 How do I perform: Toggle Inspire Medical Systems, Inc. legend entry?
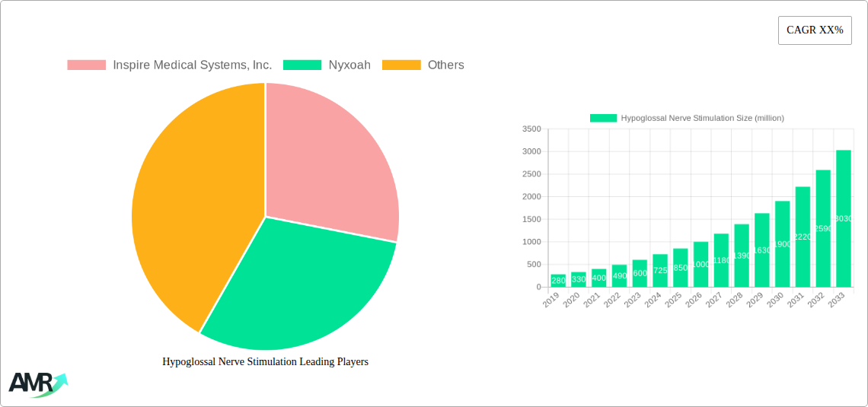pyautogui.click(x=192, y=65)
